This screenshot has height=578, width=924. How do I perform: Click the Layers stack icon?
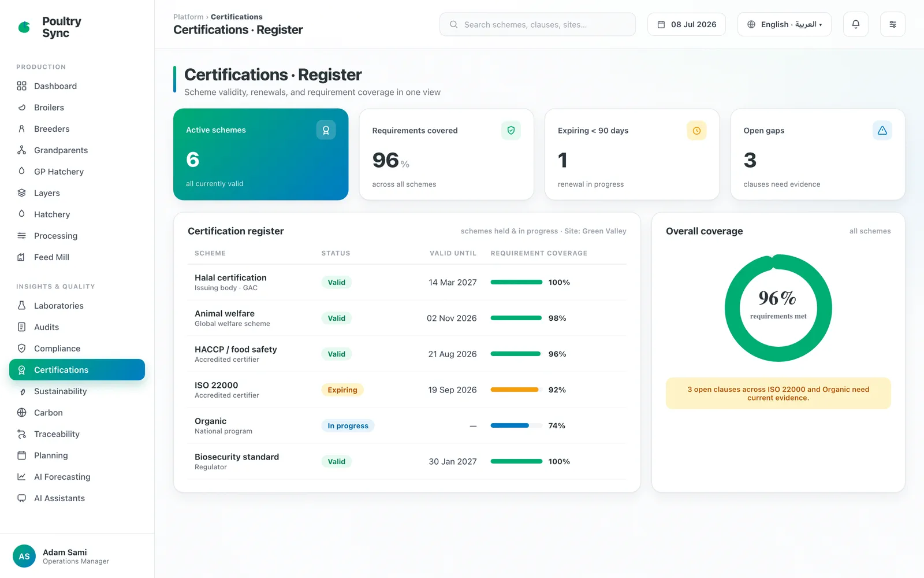click(x=21, y=193)
